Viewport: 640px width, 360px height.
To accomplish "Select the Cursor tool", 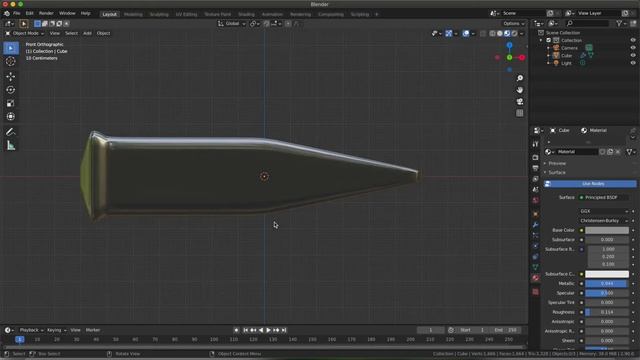I will tap(11, 61).
